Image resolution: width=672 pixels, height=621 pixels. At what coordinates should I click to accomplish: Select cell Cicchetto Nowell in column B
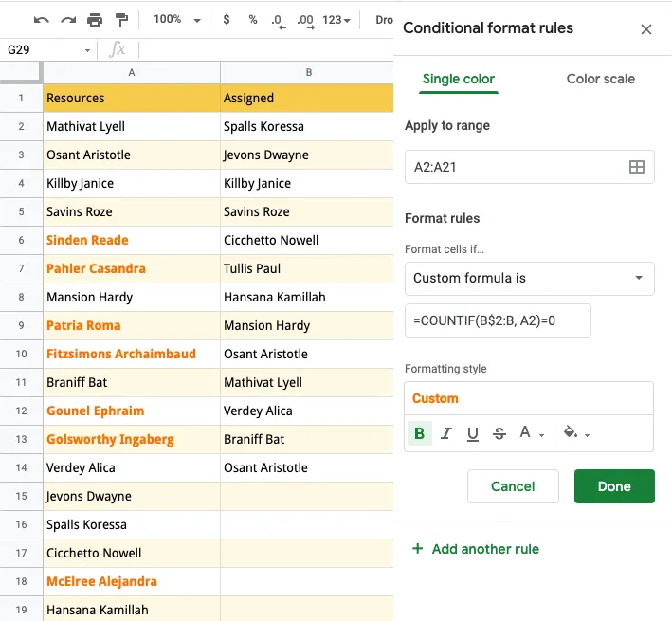[307, 240]
